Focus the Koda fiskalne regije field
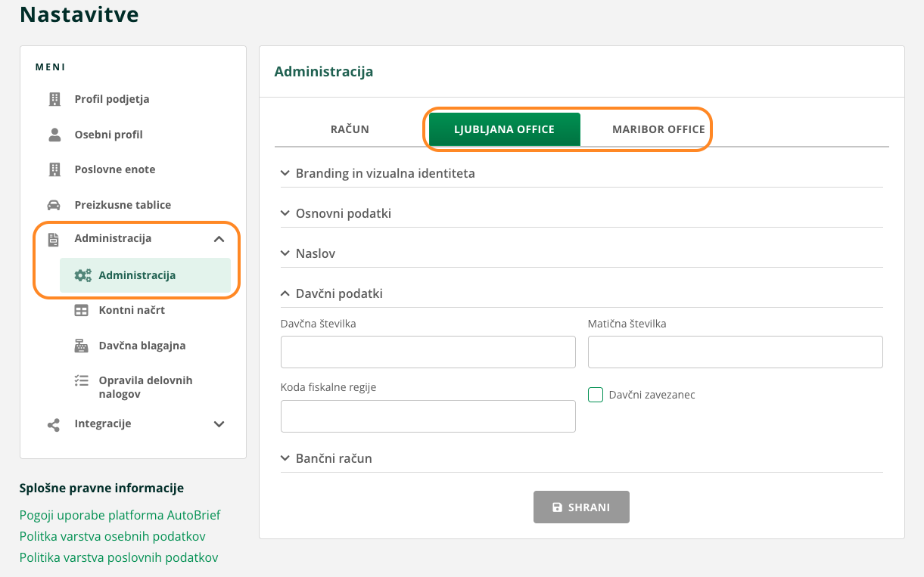The width and height of the screenshot is (924, 577). tap(428, 417)
